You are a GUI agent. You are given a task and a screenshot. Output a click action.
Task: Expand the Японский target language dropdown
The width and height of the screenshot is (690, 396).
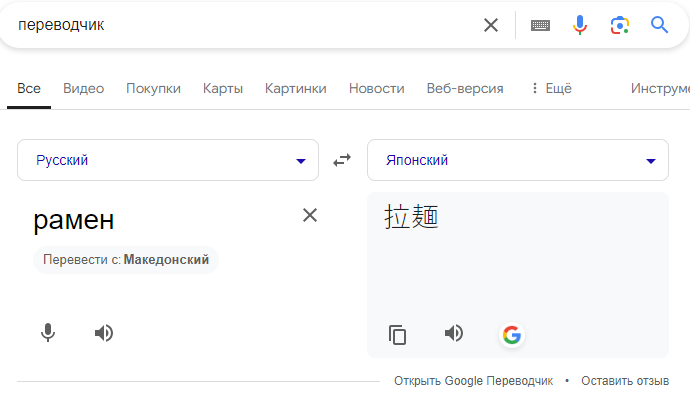pyautogui.click(x=518, y=160)
